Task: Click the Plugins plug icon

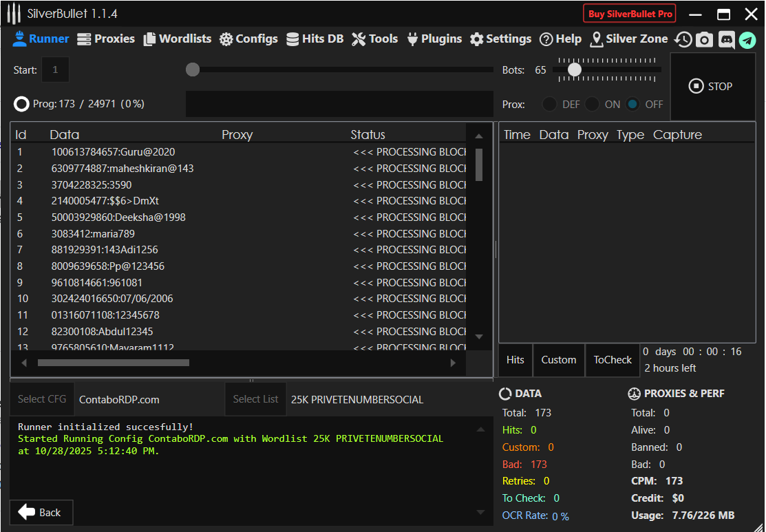Action: click(412, 39)
